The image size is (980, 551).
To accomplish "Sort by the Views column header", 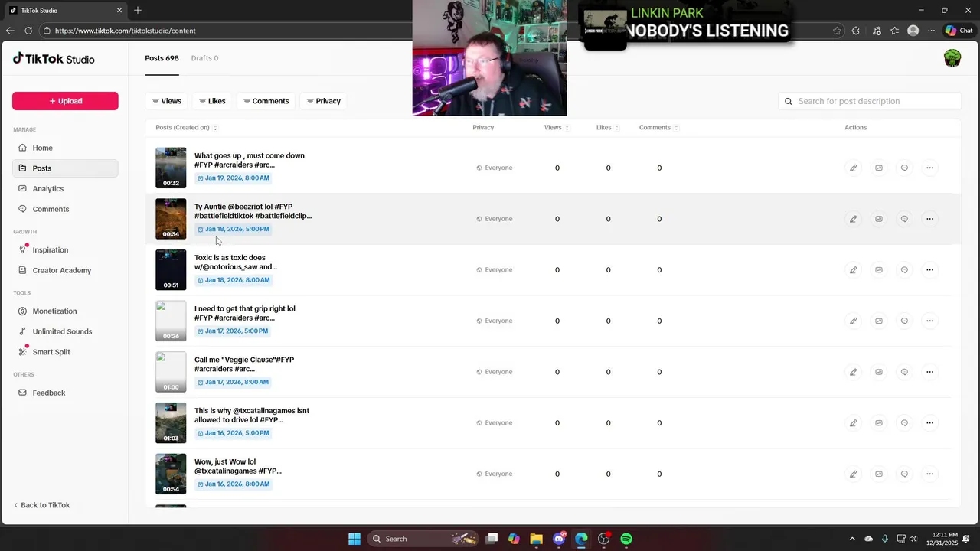I will 557,128.
